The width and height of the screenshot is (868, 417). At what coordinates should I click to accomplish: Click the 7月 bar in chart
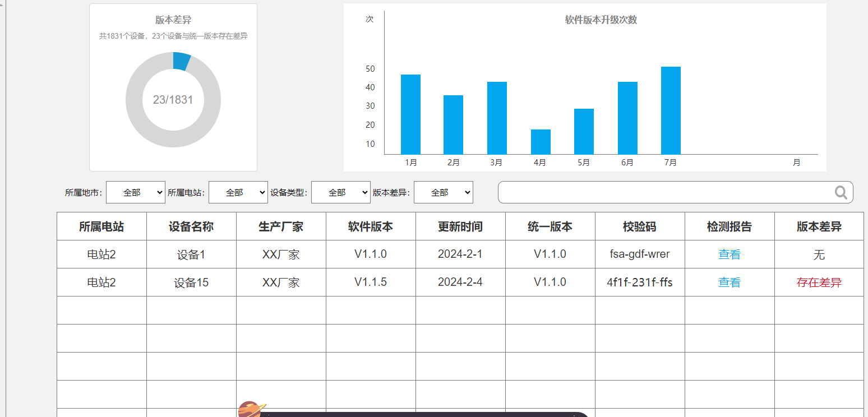coord(671,110)
